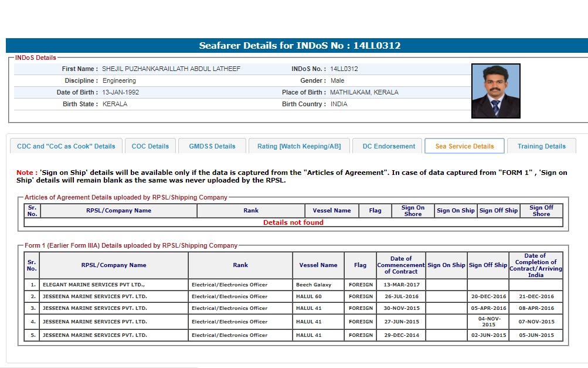Viewport: 588px width, 368px height.
Task: Click the completion date 08-APR-2016
Action: pos(536,308)
